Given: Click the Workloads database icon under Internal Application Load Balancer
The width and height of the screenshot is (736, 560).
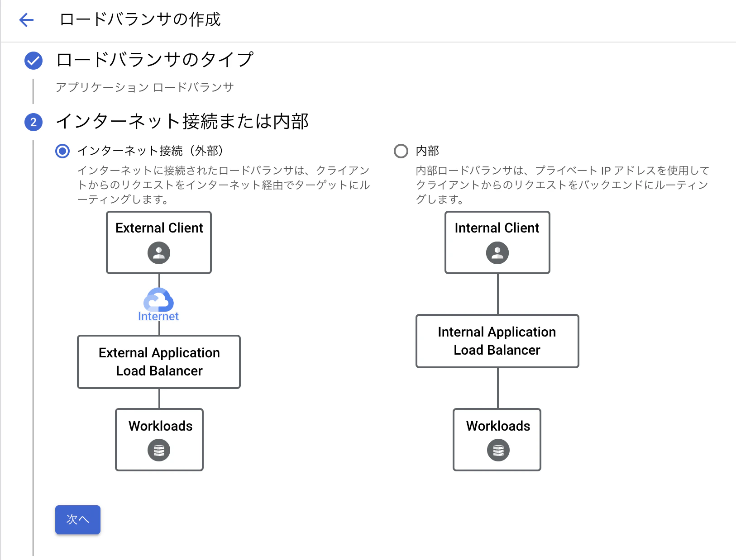Looking at the screenshot, I should coord(497,450).
